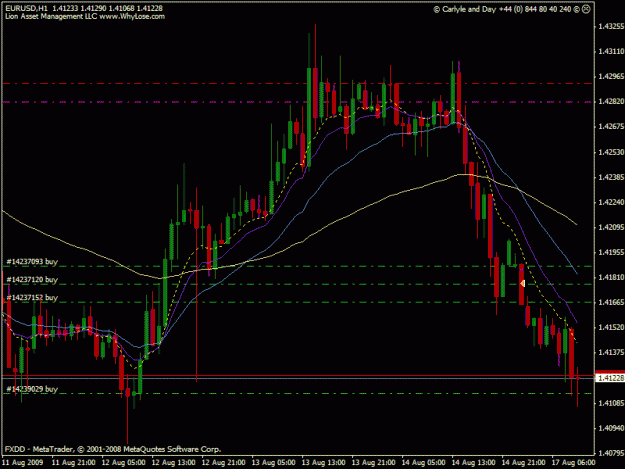Click the 11 Aug 21:00 time label
Screen dimensions: 625x469
point(74,463)
